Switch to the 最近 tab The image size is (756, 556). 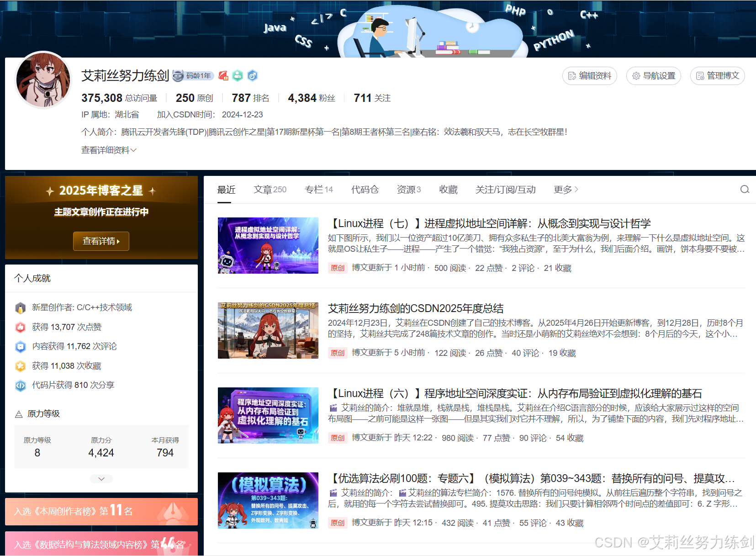pyautogui.click(x=226, y=190)
